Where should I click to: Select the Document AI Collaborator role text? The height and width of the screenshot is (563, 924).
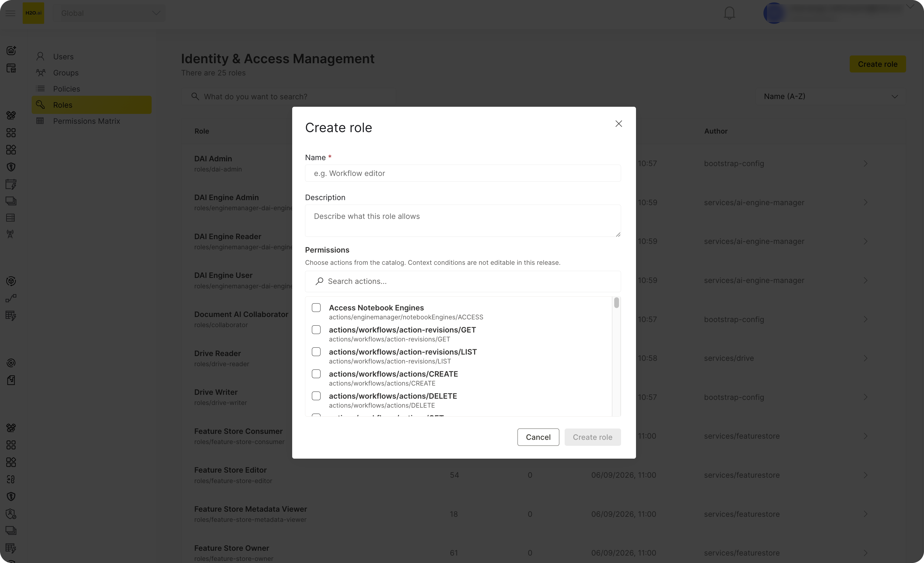click(241, 315)
